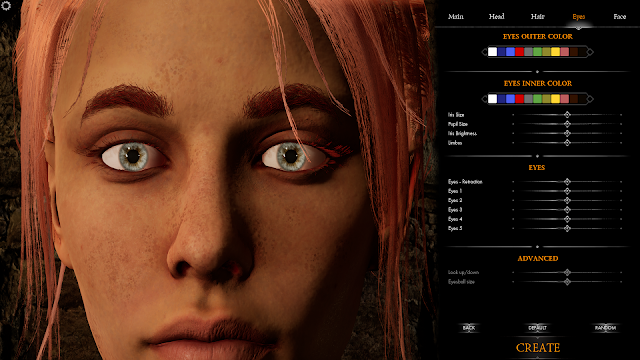Select dark brown swatch in Eyes Inner Color

573,99
